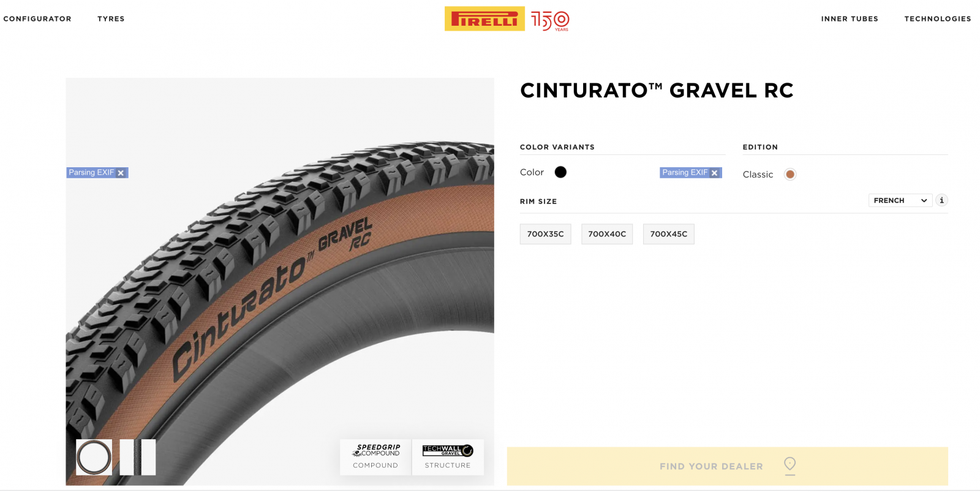Choose the 700X40C rim size

point(607,234)
